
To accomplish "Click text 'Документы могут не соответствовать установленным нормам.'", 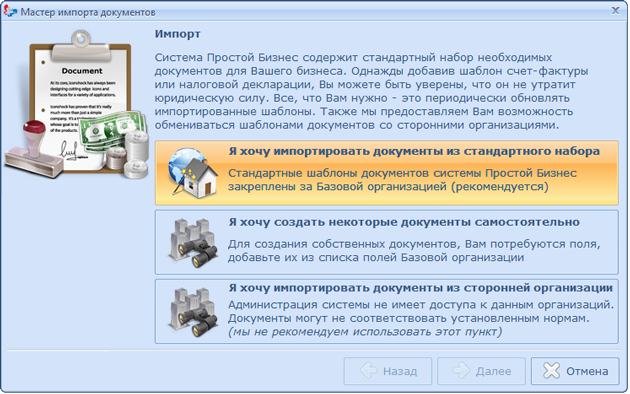I will (x=409, y=318).
